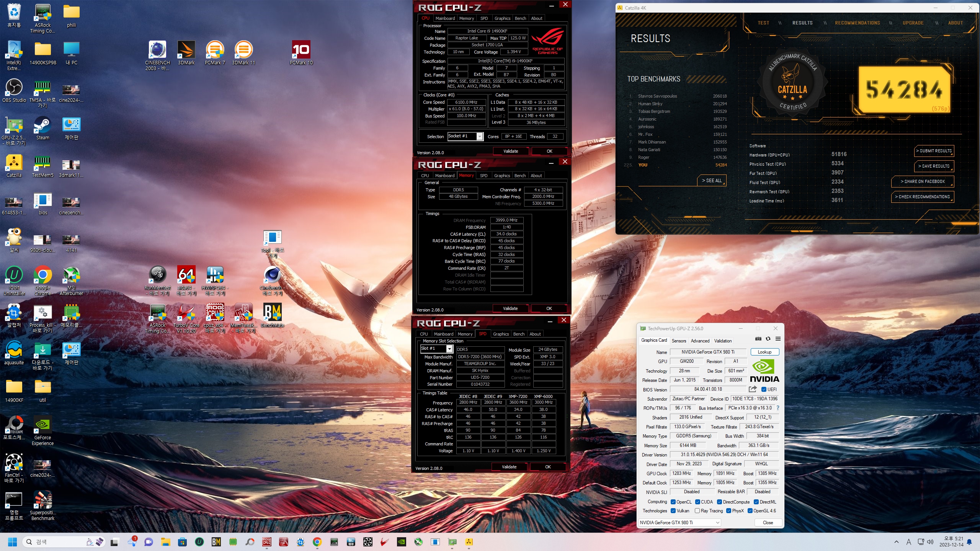
Task: Click the Lookup button in GPU-Z
Action: click(764, 352)
